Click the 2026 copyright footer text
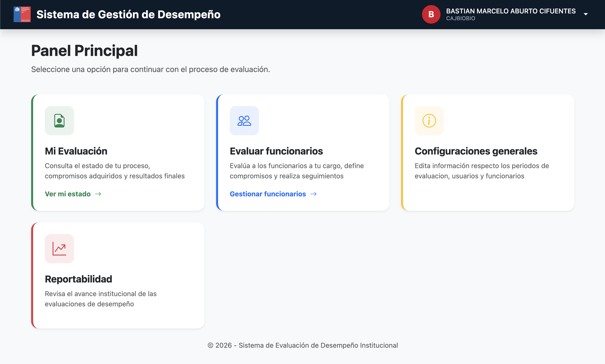 (x=302, y=345)
